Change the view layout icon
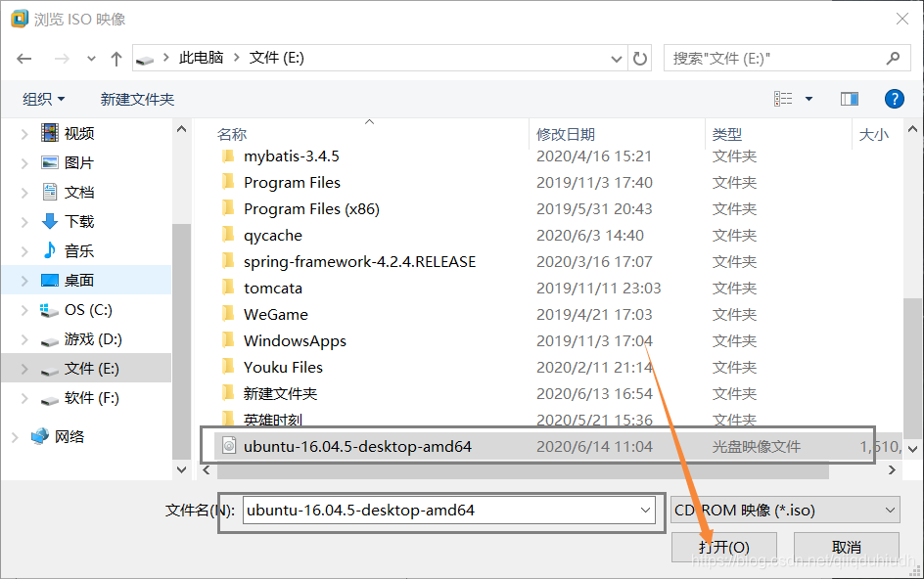924x579 pixels. click(x=783, y=99)
